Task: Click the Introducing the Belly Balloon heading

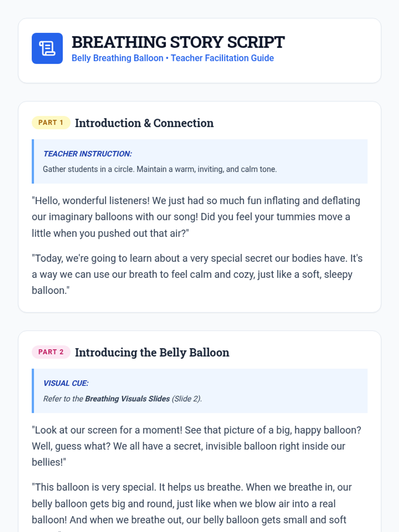Action: (x=152, y=352)
